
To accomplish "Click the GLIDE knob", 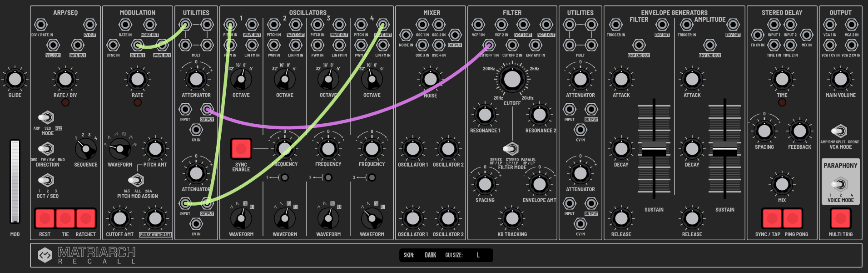I will 15,79.
